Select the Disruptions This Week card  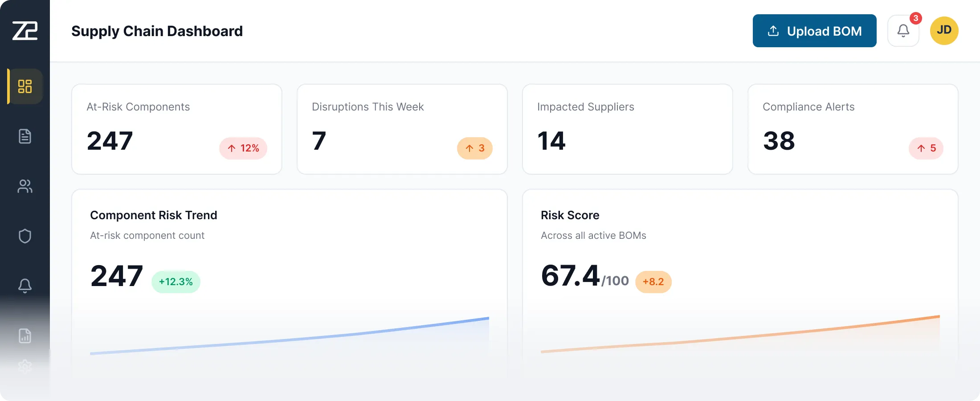(402, 129)
